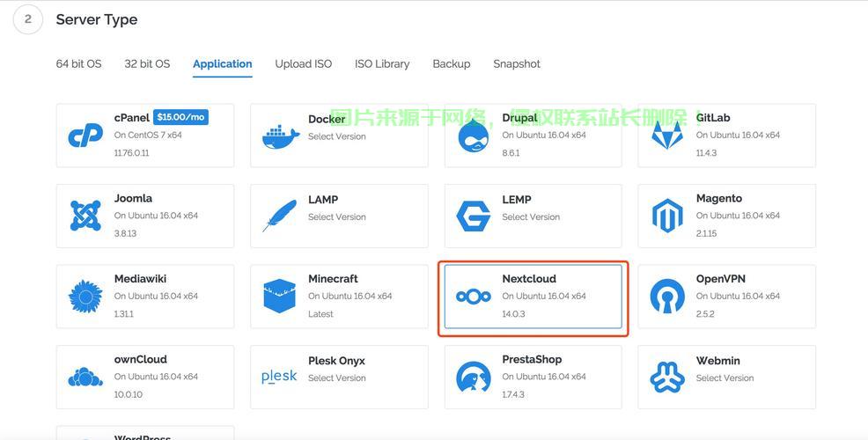Open Webmin Select Version dropdown
Image resolution: width=868 pixels, height=440 pixels.
pos(725,378)
